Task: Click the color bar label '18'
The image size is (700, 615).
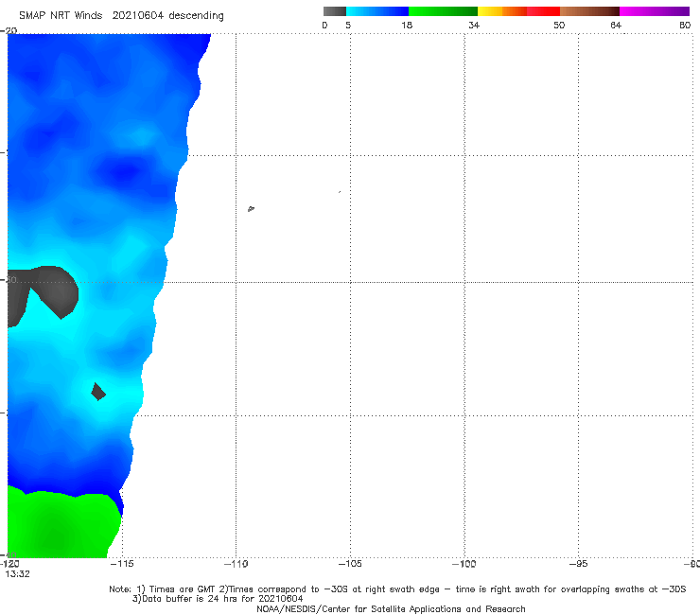Action: pos(407,25)
